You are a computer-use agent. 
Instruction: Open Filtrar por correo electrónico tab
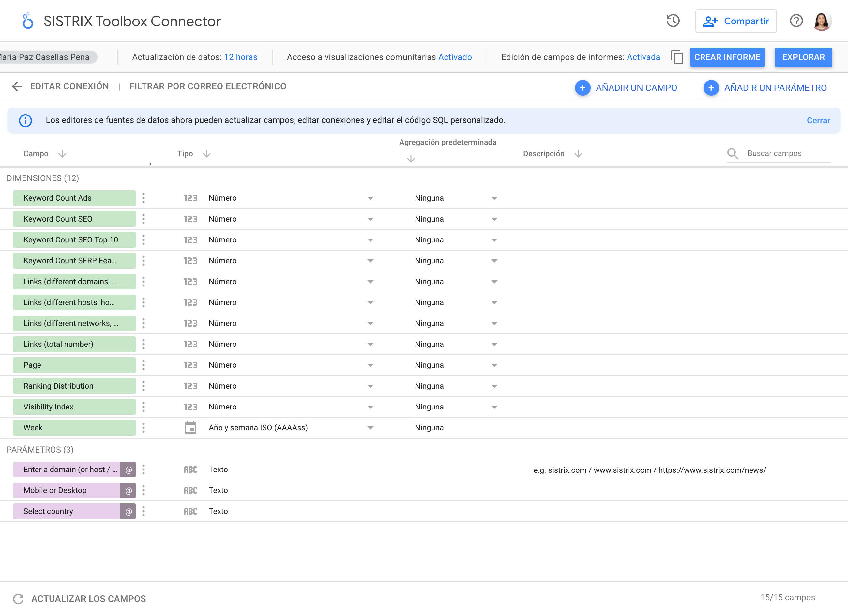pos(207,86)
